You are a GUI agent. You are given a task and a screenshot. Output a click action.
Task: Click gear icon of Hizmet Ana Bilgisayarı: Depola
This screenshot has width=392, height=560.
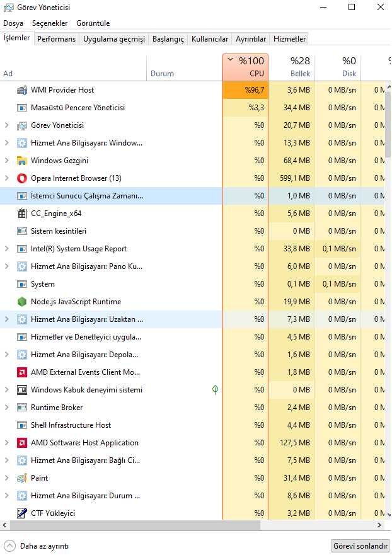coord(22,355)
